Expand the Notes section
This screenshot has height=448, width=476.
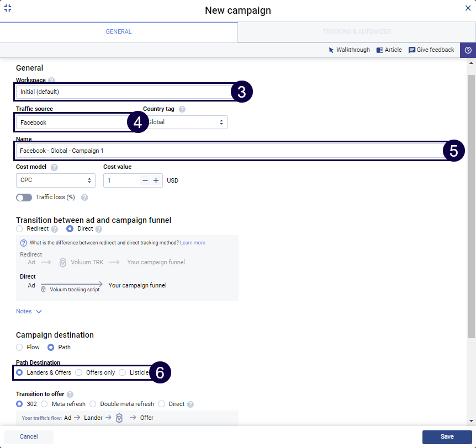[x=29, y=312]
